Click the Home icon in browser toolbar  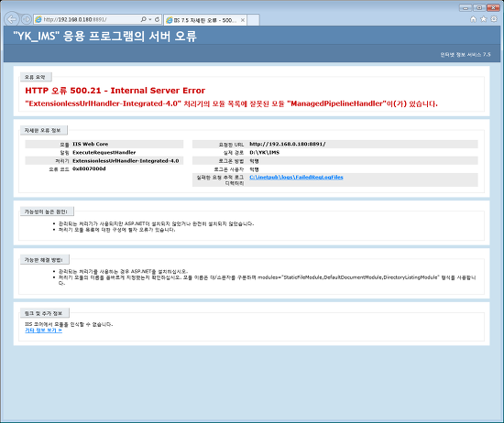473,19
